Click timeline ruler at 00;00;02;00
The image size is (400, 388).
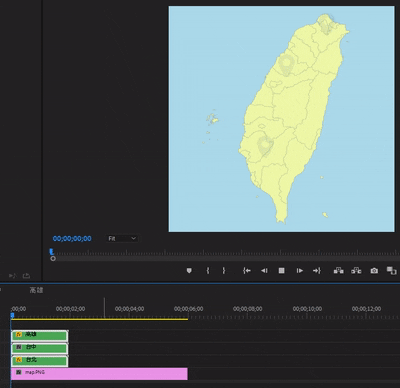(70, 309)
